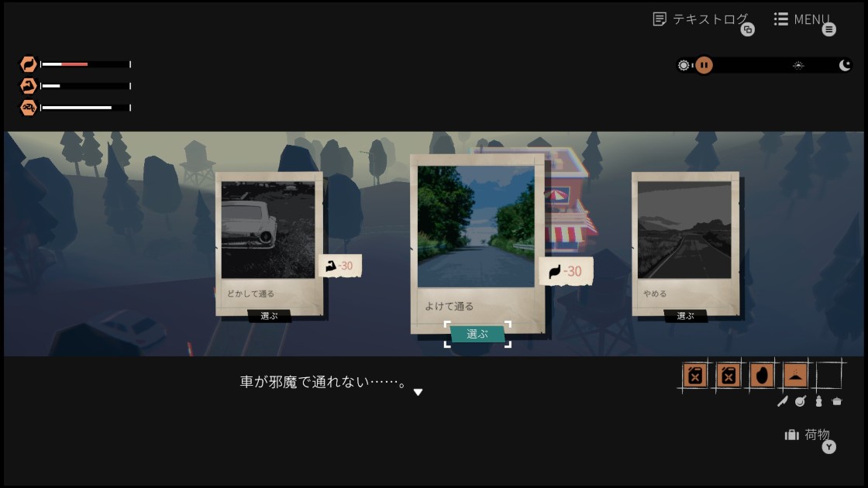The width and height of the screenshot is (868, 488).
Task: Click the やめる label
Action: [655, 294]
